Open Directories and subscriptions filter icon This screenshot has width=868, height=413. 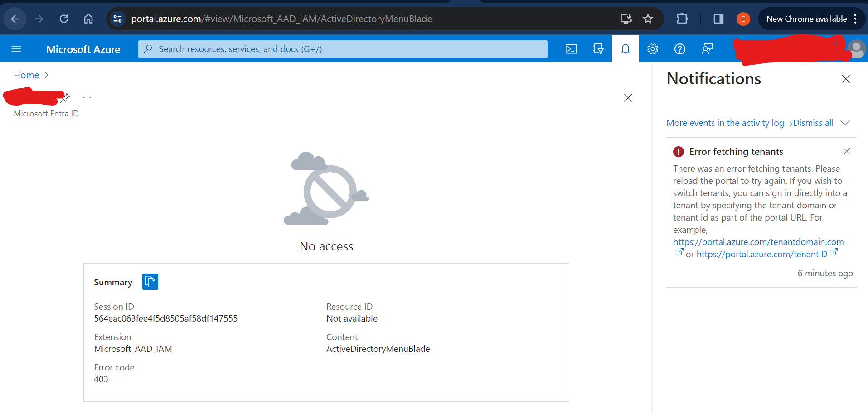[598, 49]
